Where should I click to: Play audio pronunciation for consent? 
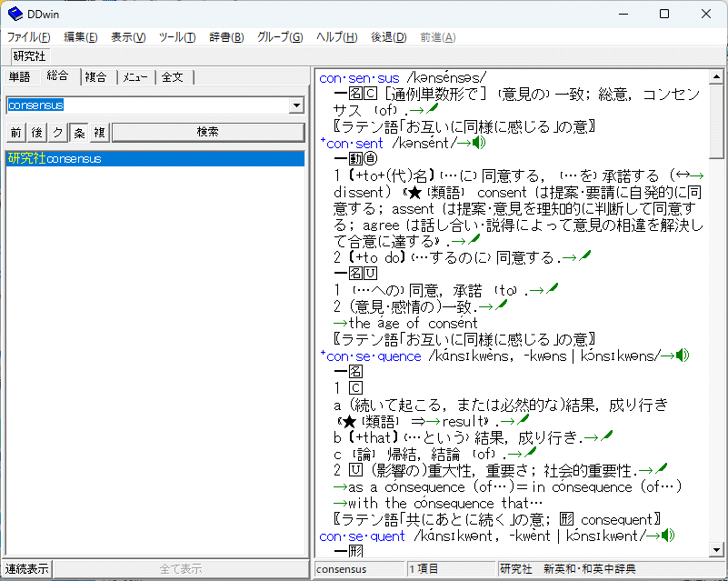(478, 143)
